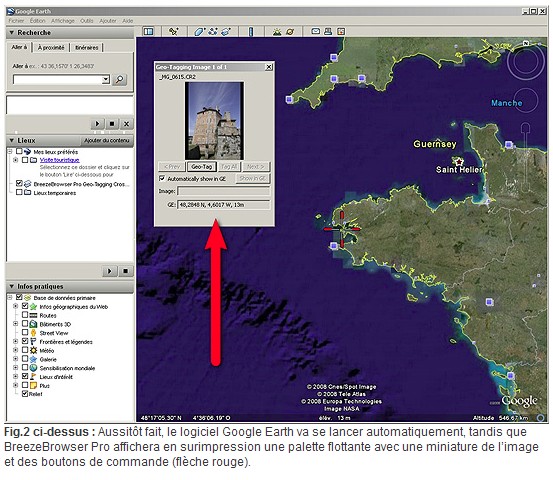Expand the Lieux d'intérêt tree node
Screen dimensions: 553x480
16,376
